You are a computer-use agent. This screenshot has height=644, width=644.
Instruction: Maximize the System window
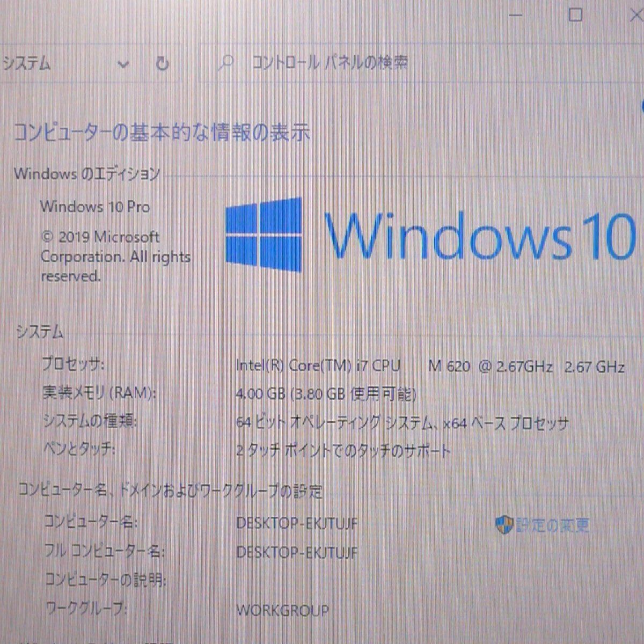pyautogui.click(x=575, y=14)
